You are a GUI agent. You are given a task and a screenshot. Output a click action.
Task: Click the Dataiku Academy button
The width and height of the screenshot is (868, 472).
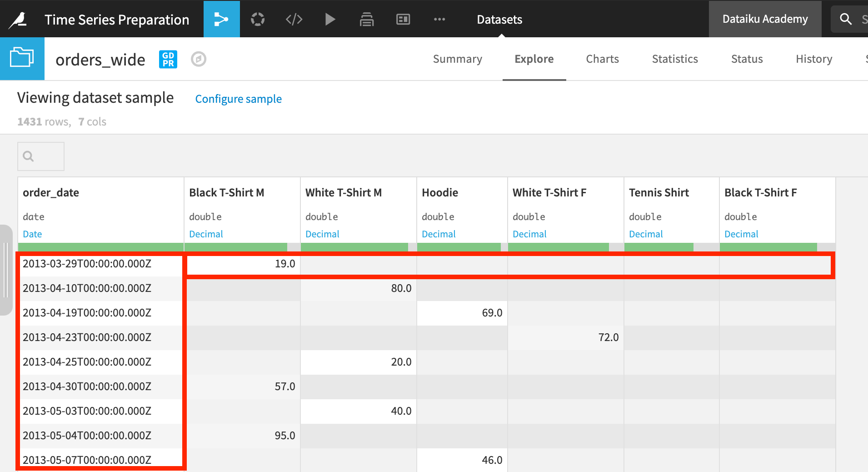pyautogui.click(x=765, y=19)
